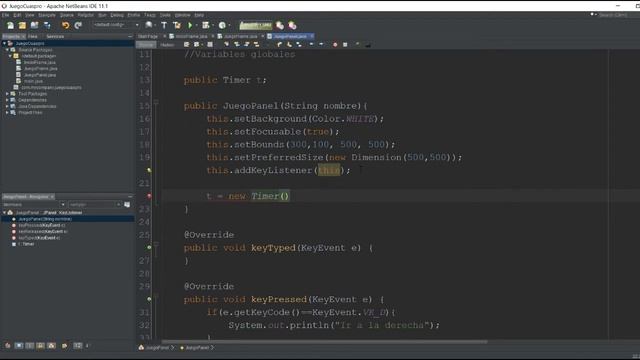Viewport: 640px width, 360px height.
Task: Open the Debug menu
Action: pos(117,15)
